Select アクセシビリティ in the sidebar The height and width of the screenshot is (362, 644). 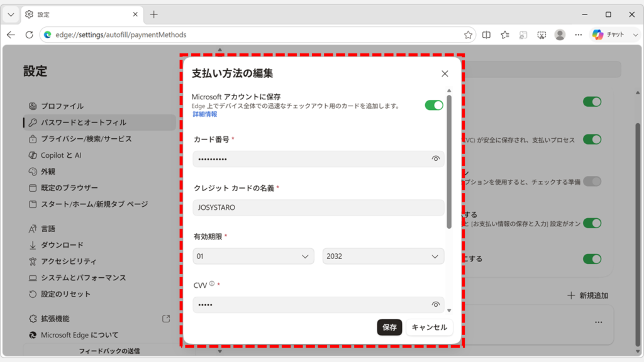(100, 261)
